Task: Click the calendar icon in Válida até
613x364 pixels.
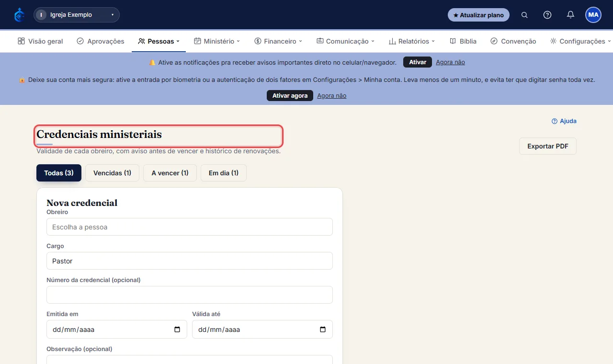Action: (323, 330)
